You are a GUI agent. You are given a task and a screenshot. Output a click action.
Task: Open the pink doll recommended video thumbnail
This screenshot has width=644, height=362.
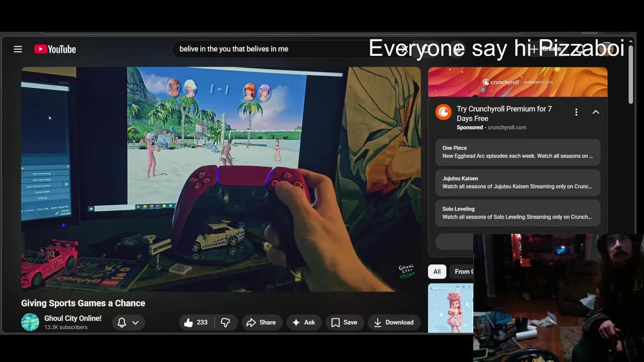tap(451, 308)
